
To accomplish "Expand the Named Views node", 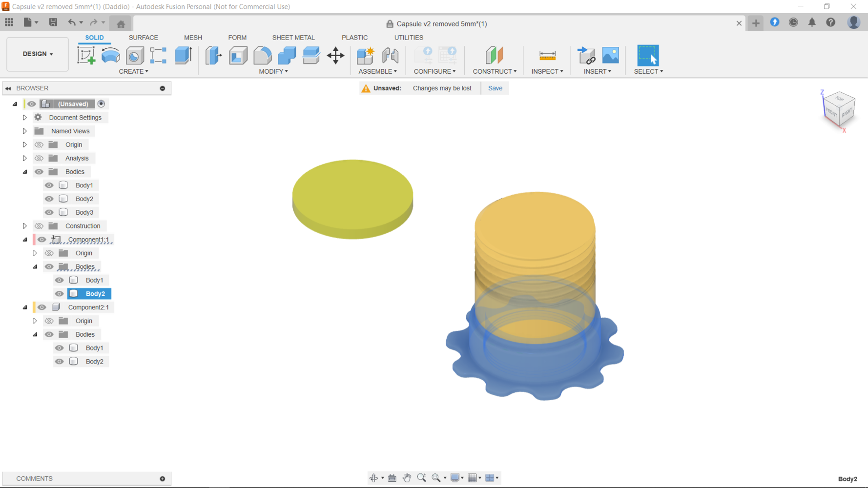I will [24, 131].
